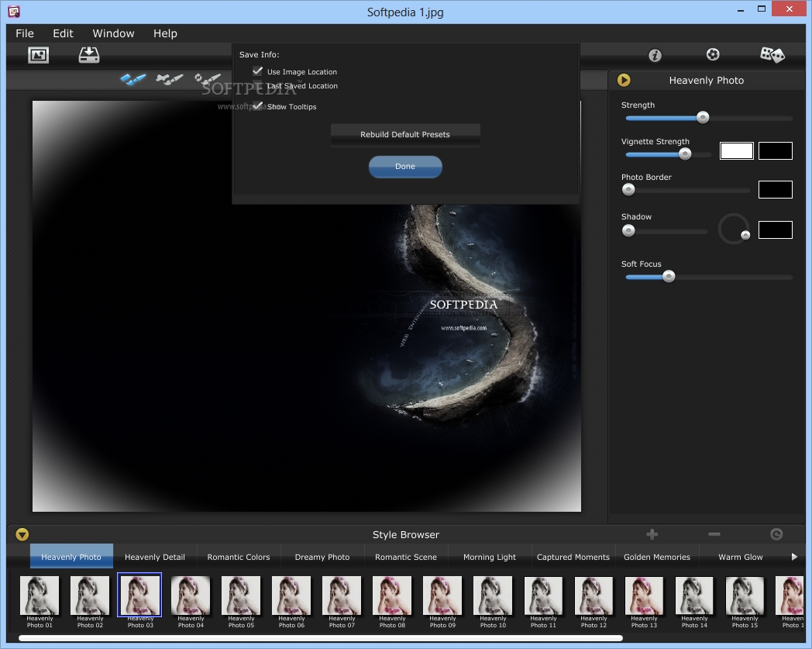Open preferences with the gear icon
The height and width of the screenshot is (649, 812).
pos(713,54)
